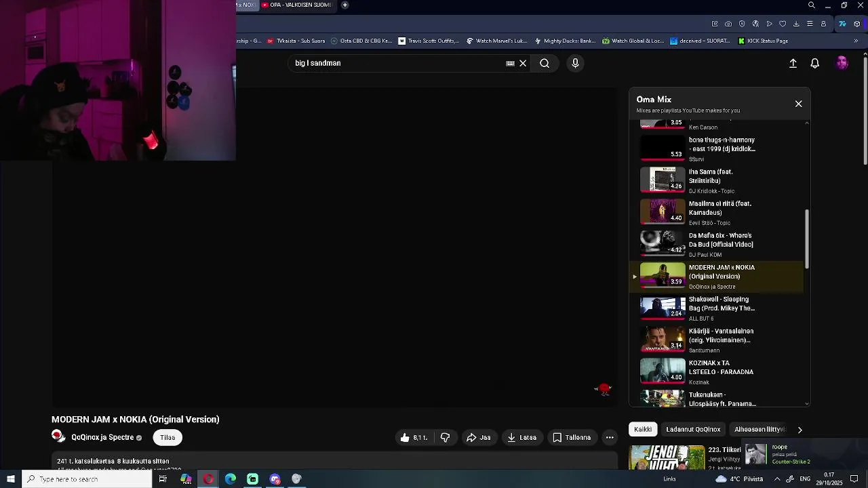
Task: Open the Jengi Viihtyy recommended video thumbnail
Action: tap(667, 457)
